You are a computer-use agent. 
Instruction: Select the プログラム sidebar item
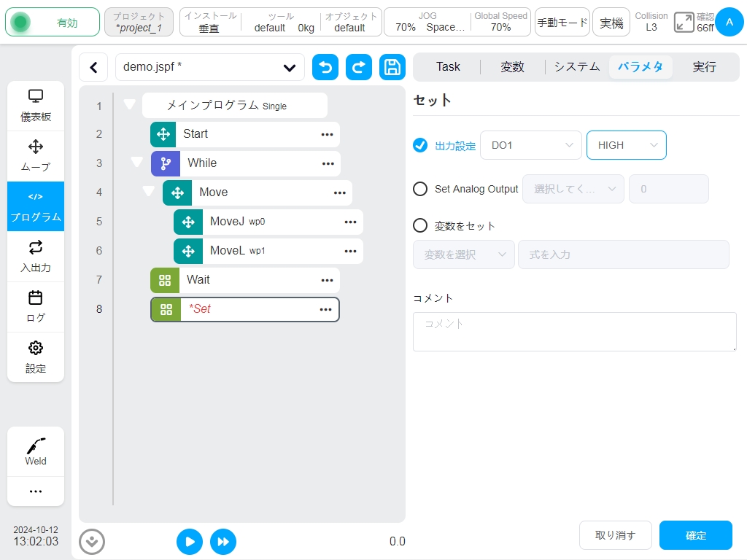(x=36, y=206)
